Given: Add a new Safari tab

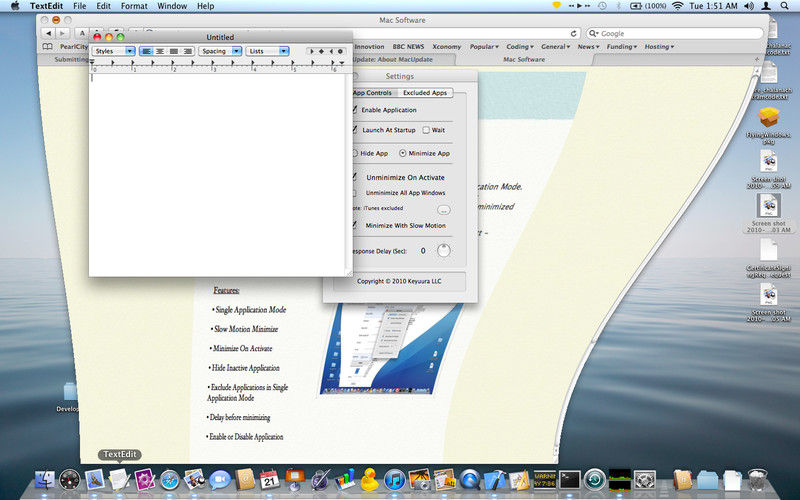Looking at the screenshot, I should click(757, 60).
